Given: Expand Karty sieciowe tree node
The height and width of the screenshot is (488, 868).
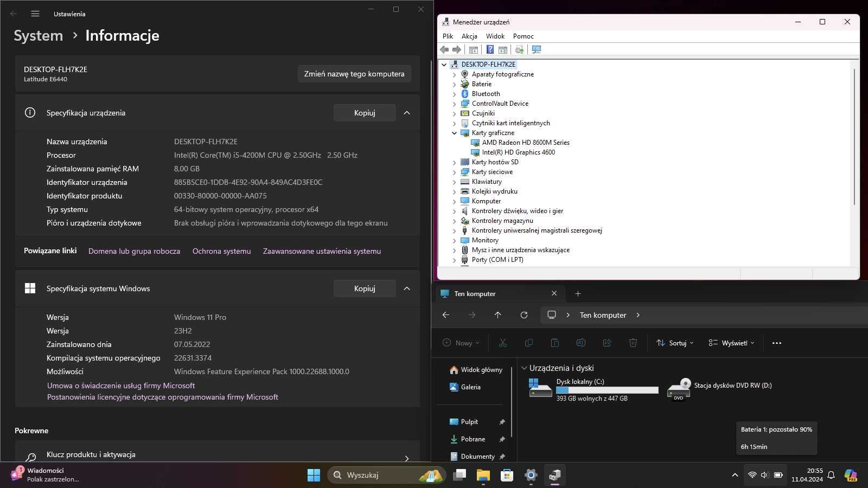Looking at the screenshot, I should tap(455, 172).
